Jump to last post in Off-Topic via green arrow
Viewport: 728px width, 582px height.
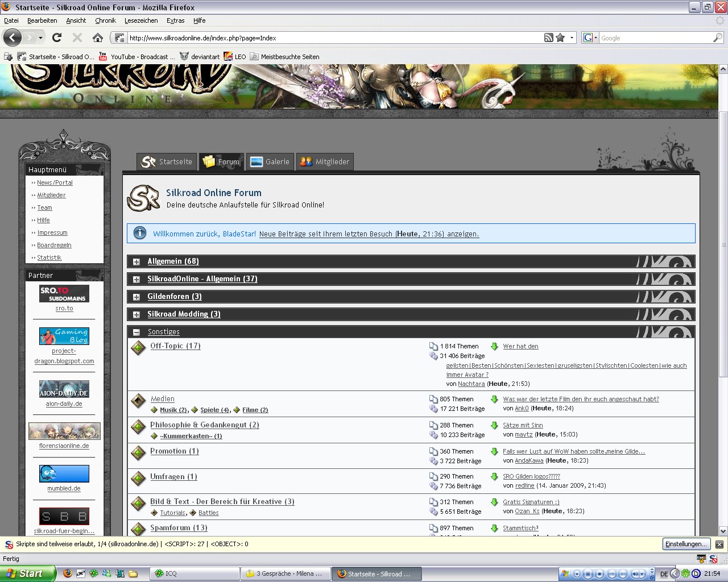click(x=494, y=346)
